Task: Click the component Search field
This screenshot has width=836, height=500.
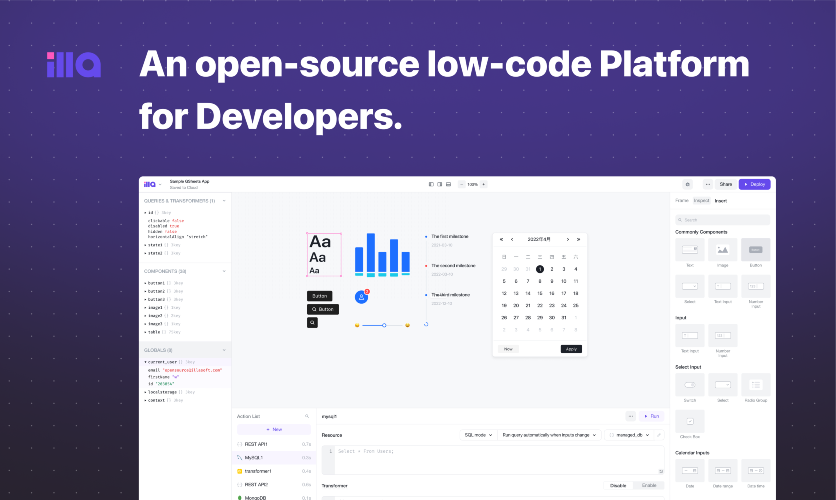Action: tap(722, 220)
